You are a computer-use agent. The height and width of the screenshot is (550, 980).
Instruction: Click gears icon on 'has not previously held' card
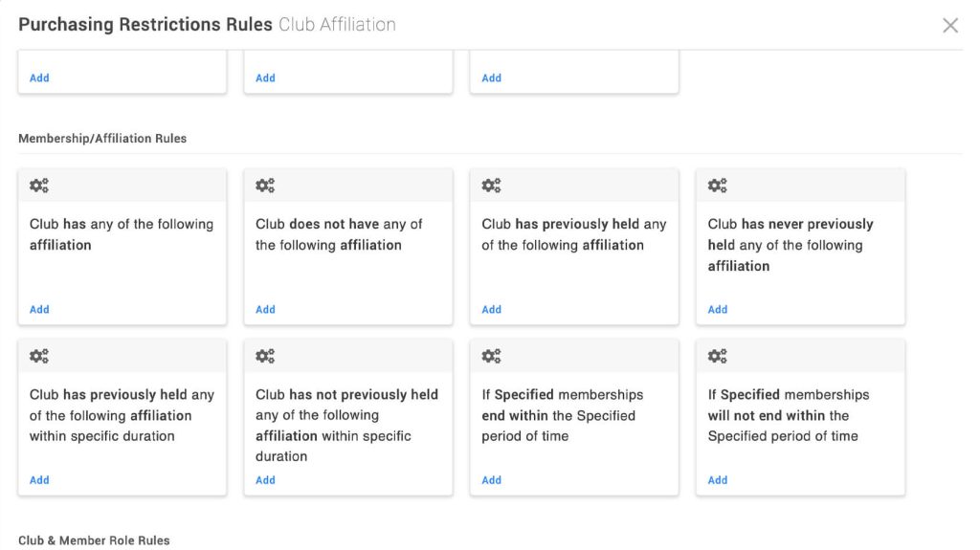coord(265,356)
